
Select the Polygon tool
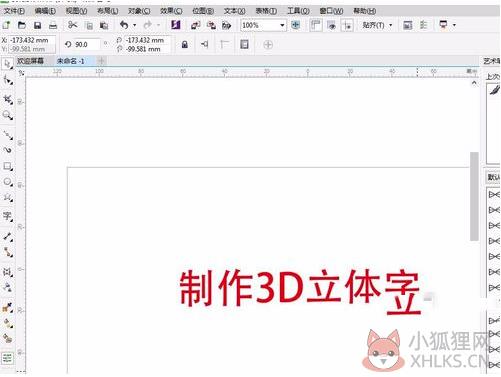[7, 198]
